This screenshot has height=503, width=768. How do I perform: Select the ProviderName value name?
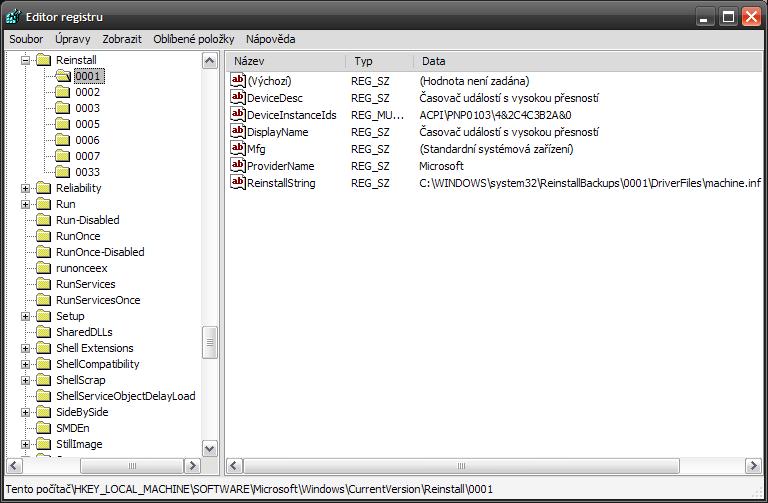pos(281,166)
